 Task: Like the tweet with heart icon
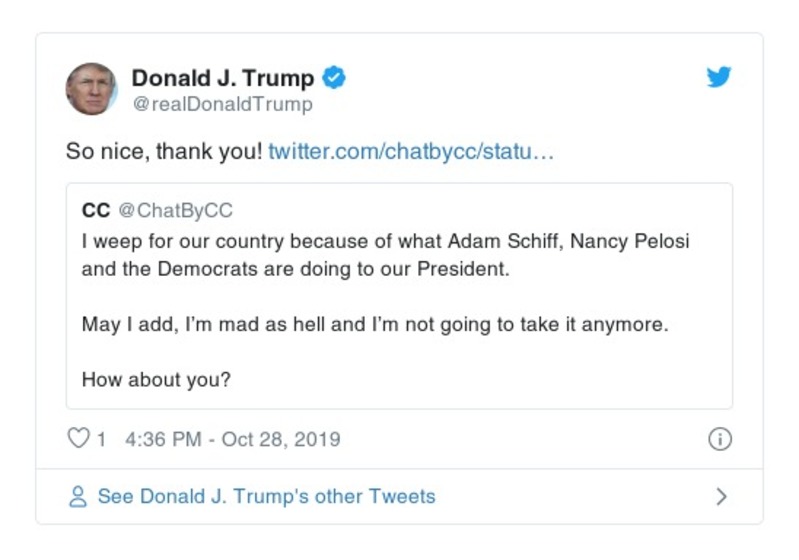(77, 439)
